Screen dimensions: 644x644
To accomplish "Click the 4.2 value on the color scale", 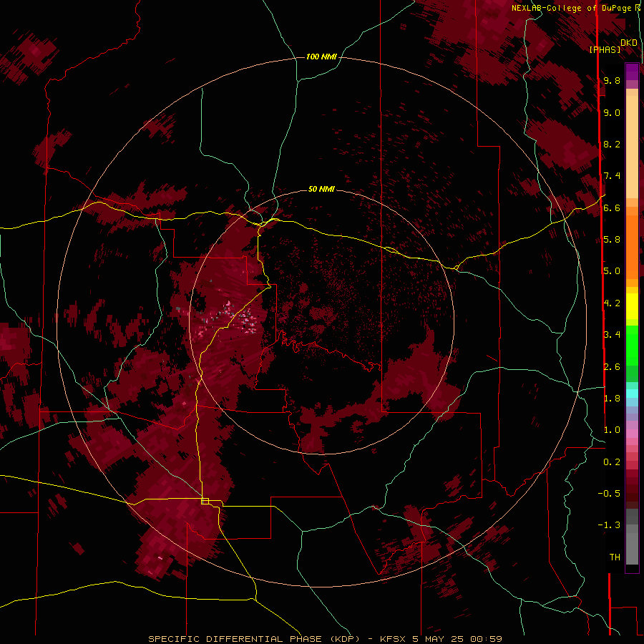I will 612,303.
